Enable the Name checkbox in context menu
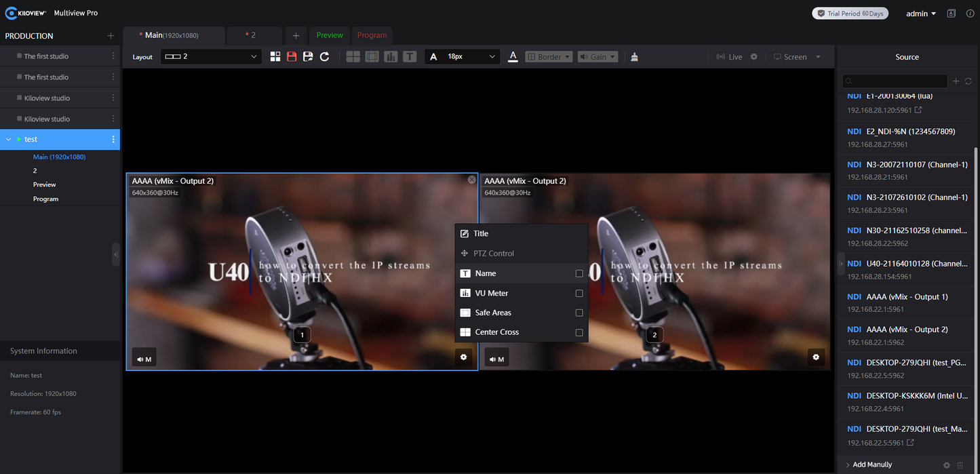Viewport: 980px width, 474px height. pyautogui.click(x=579, y=273)
